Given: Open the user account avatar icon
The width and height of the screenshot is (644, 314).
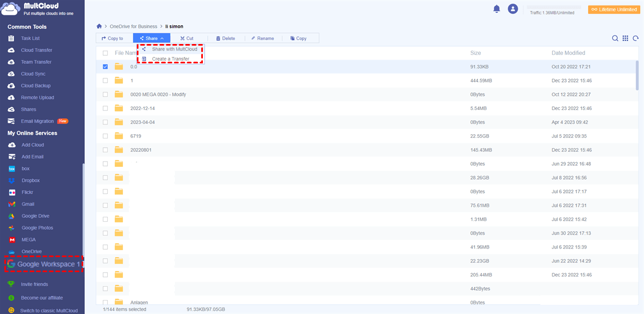Looking at the screenshot, I should tap(513, 9).
